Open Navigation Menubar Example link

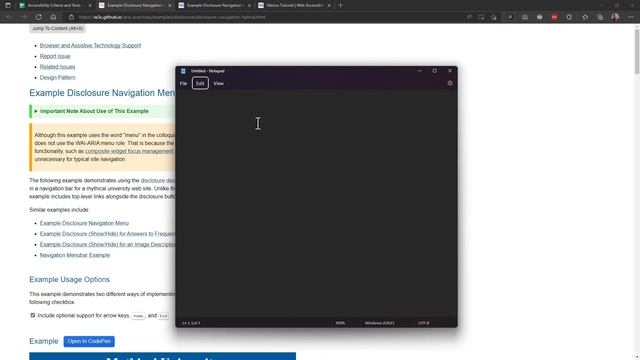pyautogui.click(x=75, y=255)
